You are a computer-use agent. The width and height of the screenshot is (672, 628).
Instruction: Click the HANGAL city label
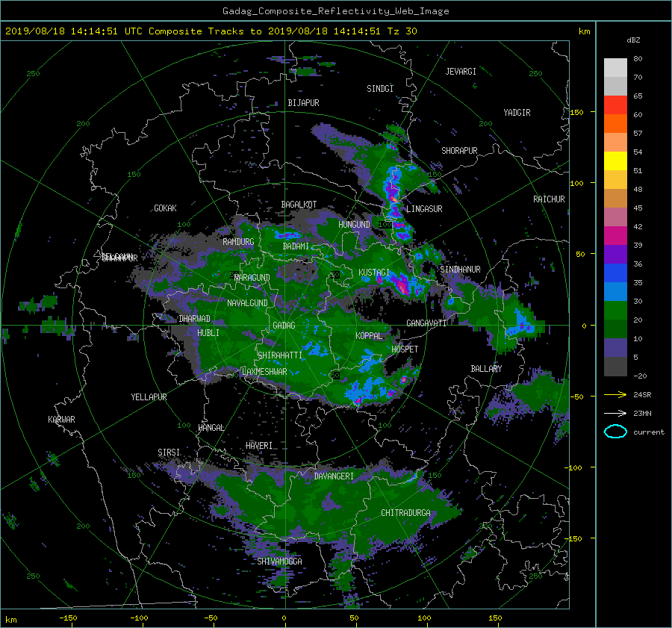pos(211,428)
